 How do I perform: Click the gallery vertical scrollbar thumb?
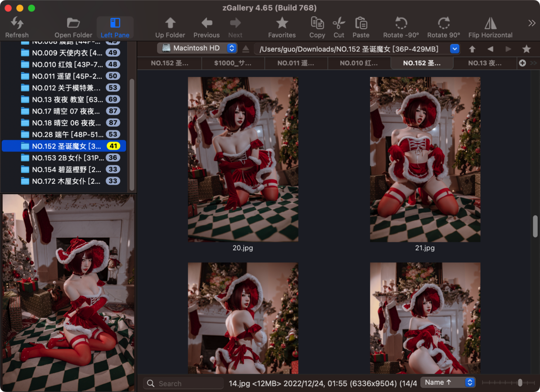pyautogui.click(x=535, y=226)
